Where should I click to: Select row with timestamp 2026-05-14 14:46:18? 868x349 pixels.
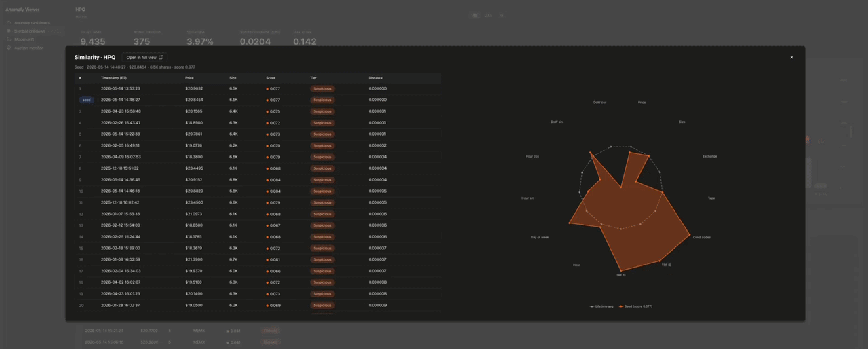258,191
